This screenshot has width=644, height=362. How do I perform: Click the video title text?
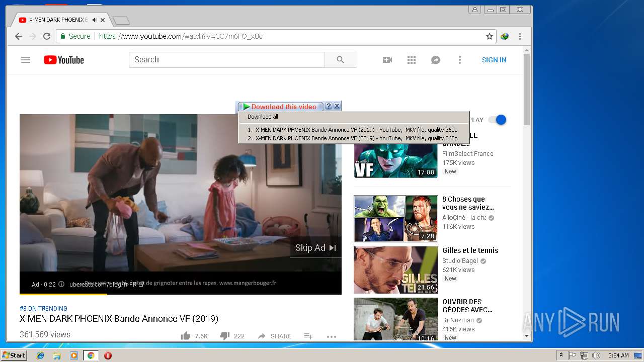(119, 319)
